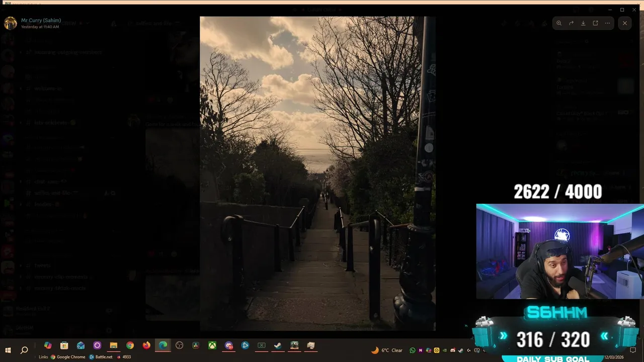Click the enlarged staircase photo
Viewport: 644px width, 362px height.
(x=317, y=173)
